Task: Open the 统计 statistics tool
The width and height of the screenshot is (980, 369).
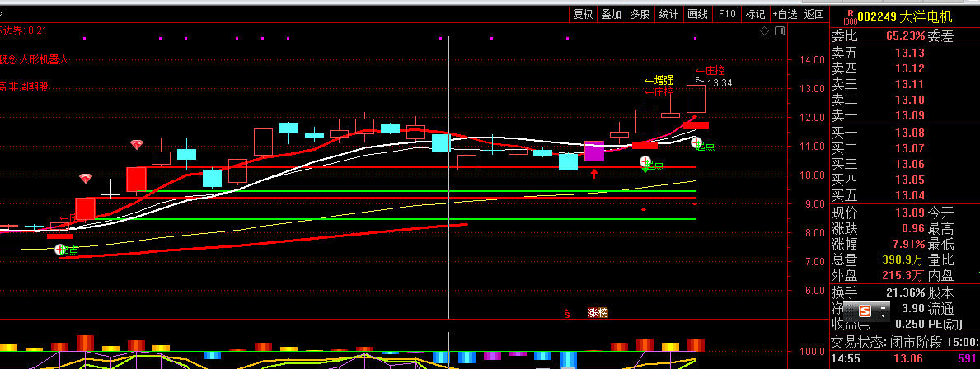Action: (668, 14)
